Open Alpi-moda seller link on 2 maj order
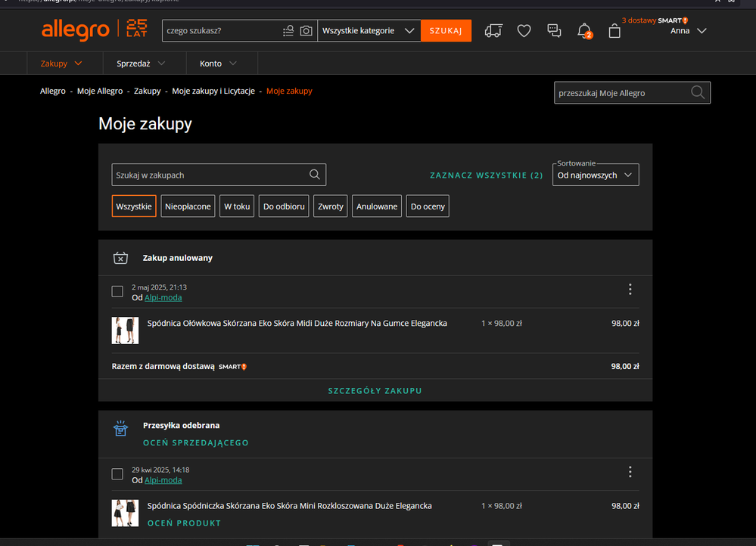 tap(163, 298)
